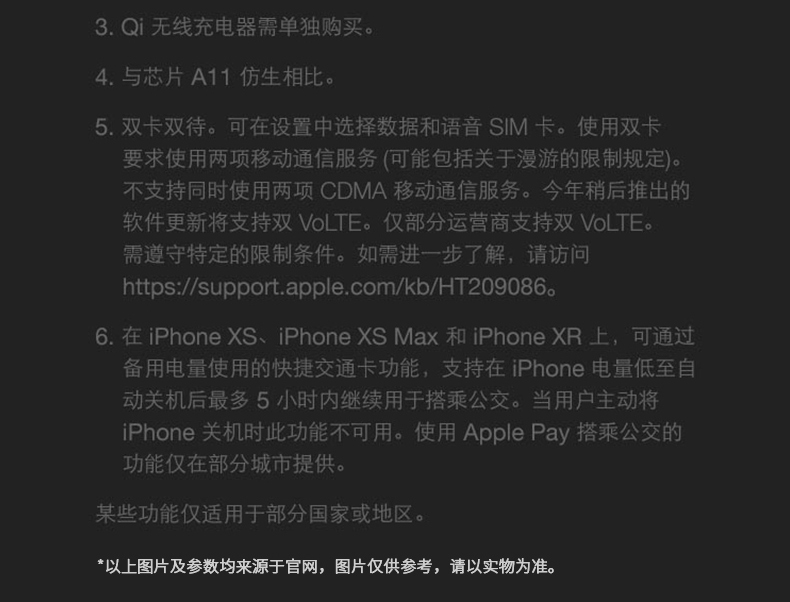Click footnote 4 mentioning A11 仿生 chip
The image size is (790, 602).
[215, 77]
